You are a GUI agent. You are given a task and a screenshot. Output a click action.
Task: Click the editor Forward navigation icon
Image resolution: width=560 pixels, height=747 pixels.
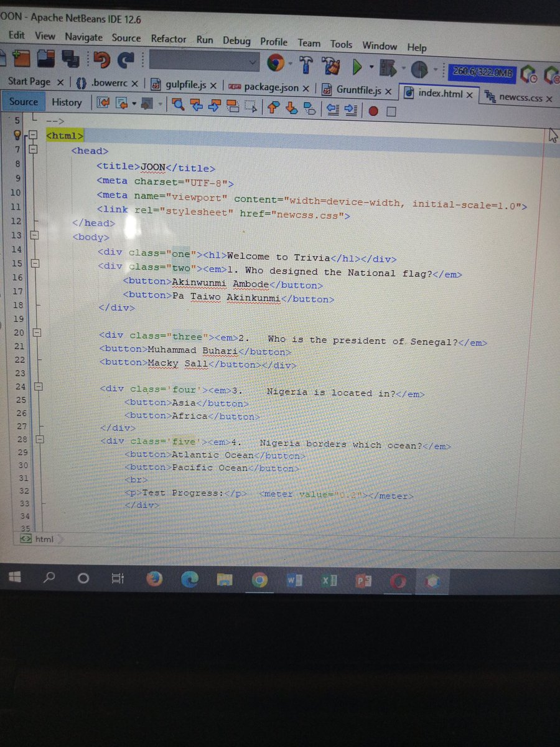click(x=147, y=105)
